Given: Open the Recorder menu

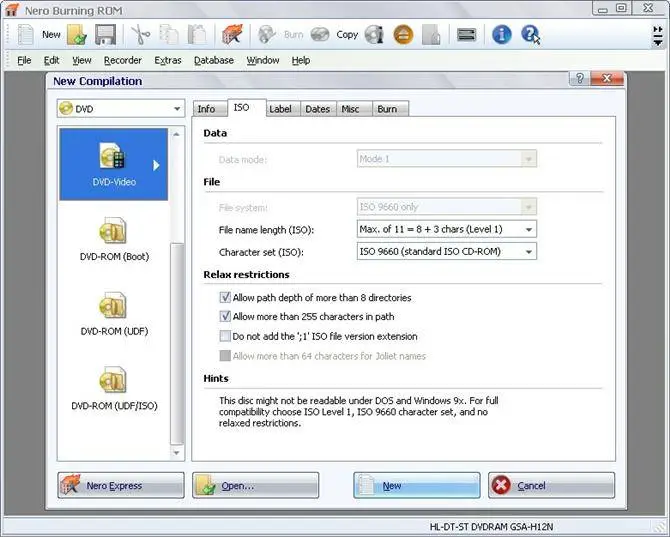Looking at the screenshot, I should point(123,60).
